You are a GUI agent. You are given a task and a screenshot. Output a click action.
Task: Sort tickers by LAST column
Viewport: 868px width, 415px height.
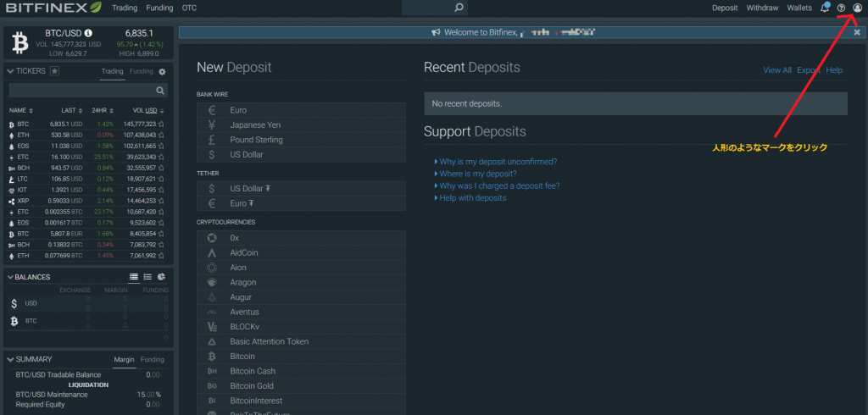click(72, 111)
